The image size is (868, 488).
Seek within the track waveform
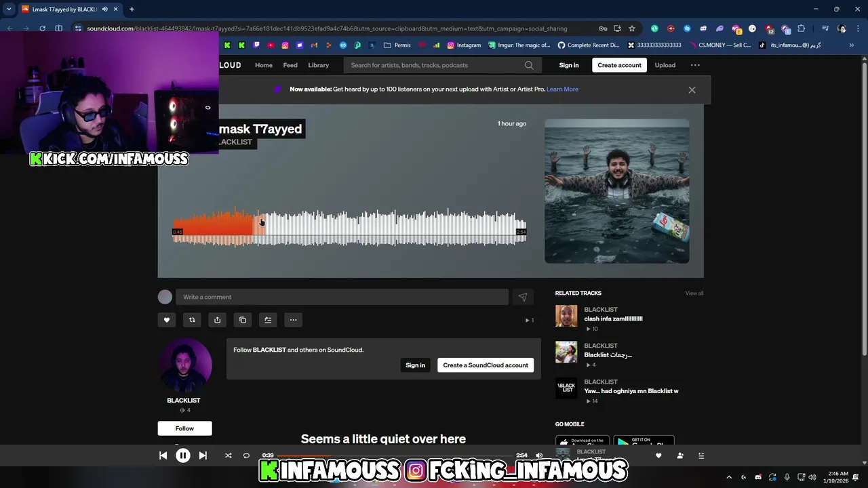[349, 228]
